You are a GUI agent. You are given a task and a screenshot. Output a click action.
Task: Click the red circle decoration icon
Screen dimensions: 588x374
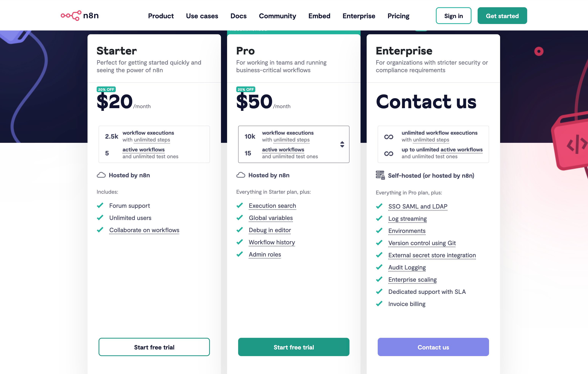(x=539, y=51)
